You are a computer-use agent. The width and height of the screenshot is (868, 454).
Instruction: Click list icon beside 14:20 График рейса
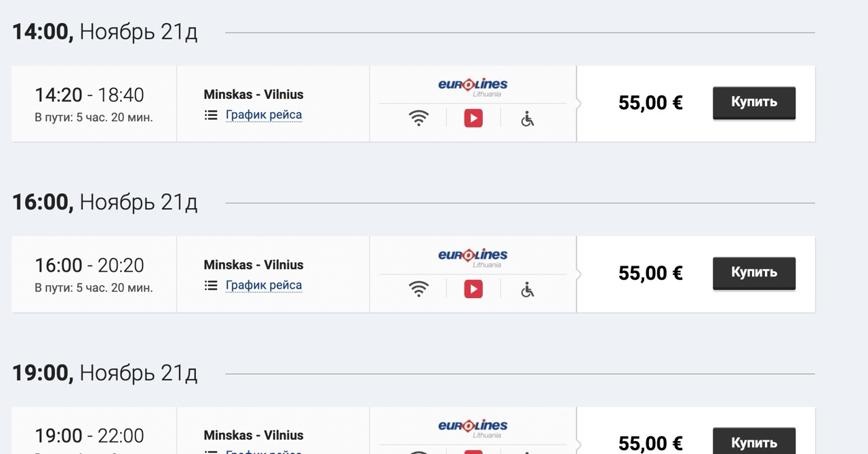tap(212, 115)
